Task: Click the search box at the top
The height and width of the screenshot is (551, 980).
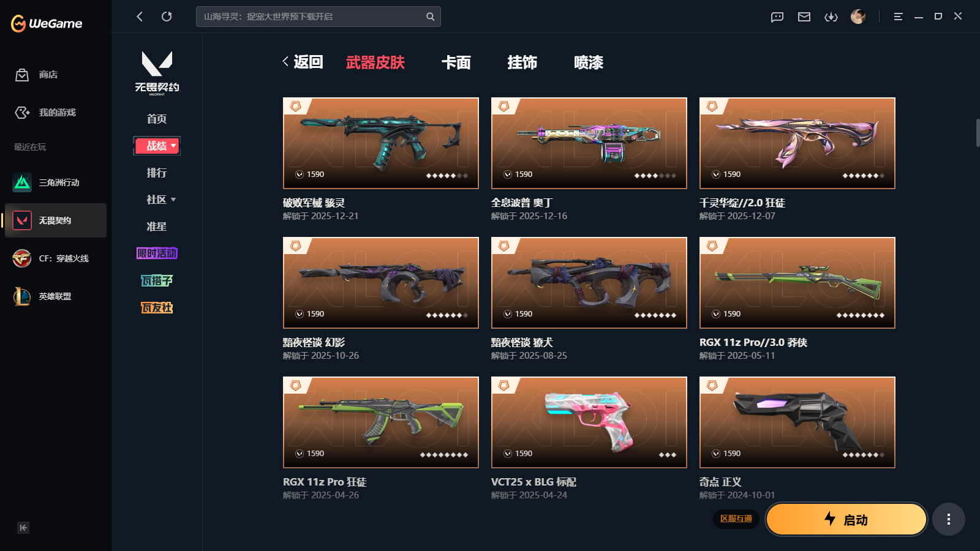Action: click(318, 17)
